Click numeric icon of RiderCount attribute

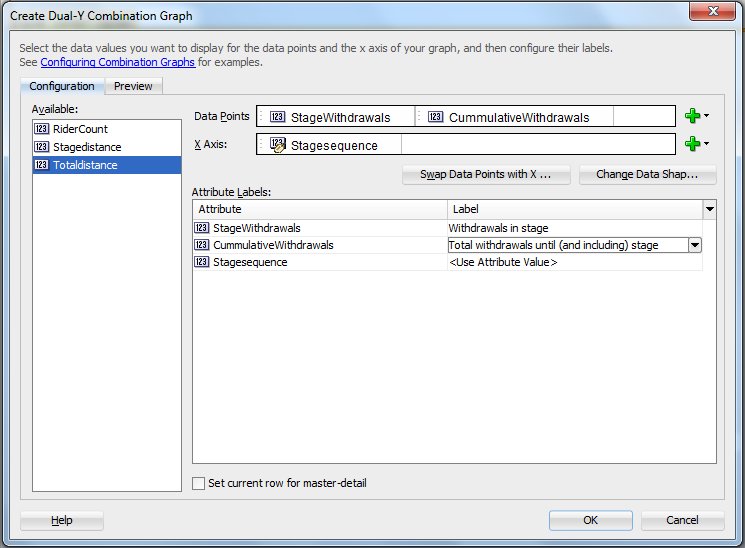pyautogui.click(x=41, y=129)
